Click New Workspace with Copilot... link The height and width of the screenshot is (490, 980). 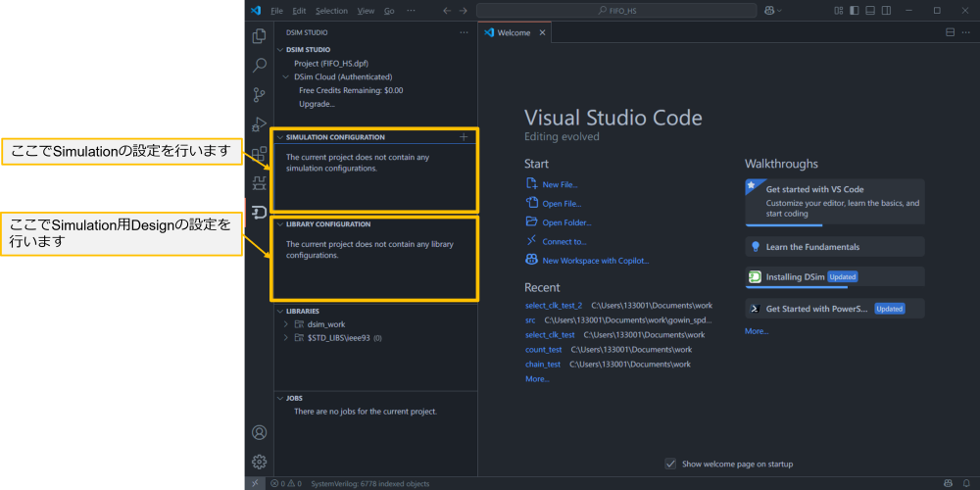596,261
